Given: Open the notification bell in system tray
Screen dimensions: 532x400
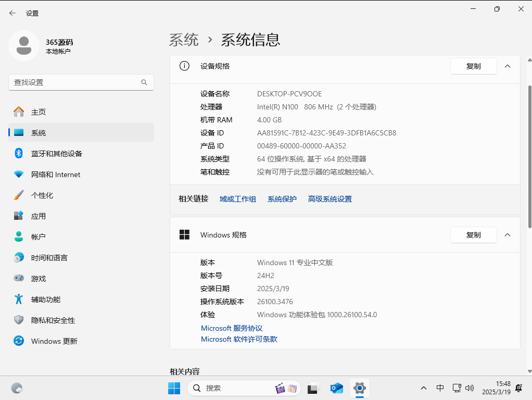Looking at the screenshot, I should coord(519,388).
